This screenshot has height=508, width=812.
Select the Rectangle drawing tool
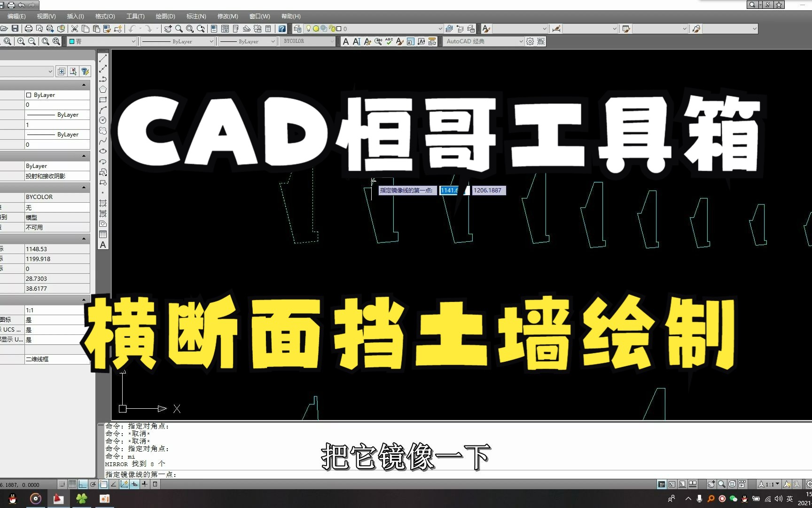[x=102, y=98]
